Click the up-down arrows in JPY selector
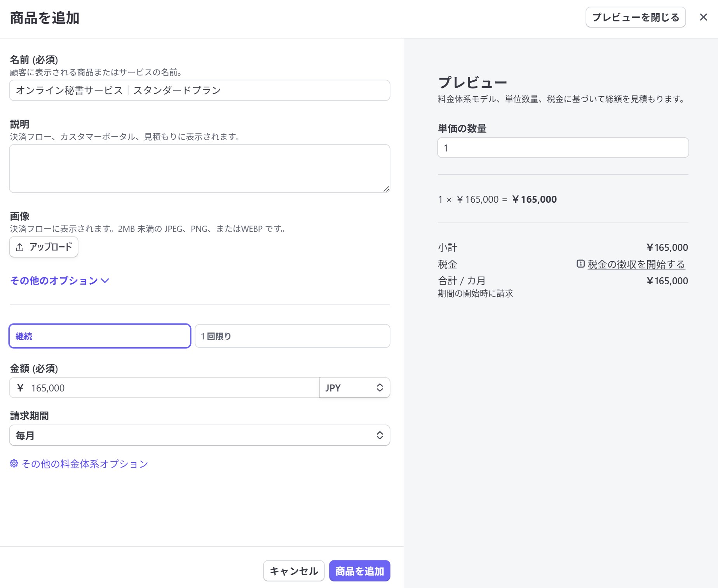Screen dimensions: 718x588 click(x=380, y=388)
